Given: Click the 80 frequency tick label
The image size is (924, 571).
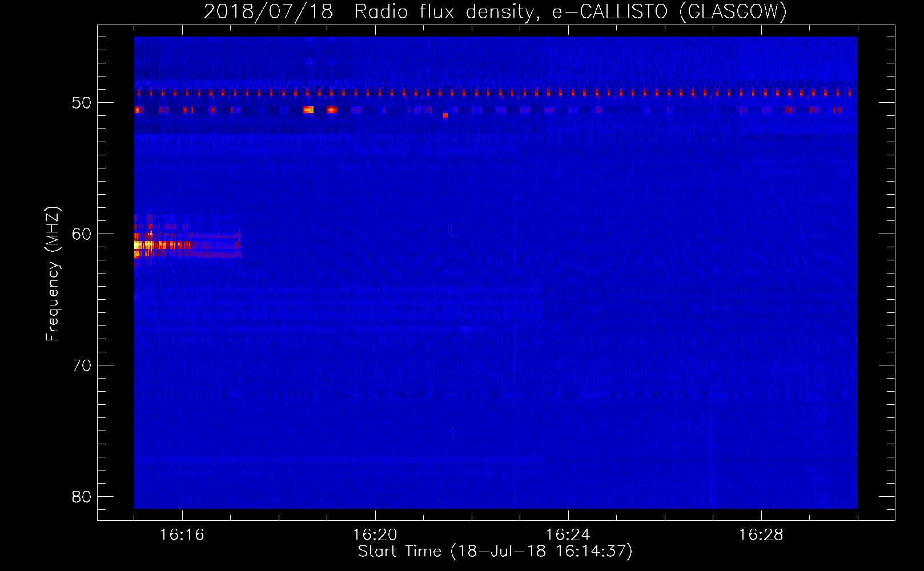Looking at the screenshot, I should (x=82, y=497).
